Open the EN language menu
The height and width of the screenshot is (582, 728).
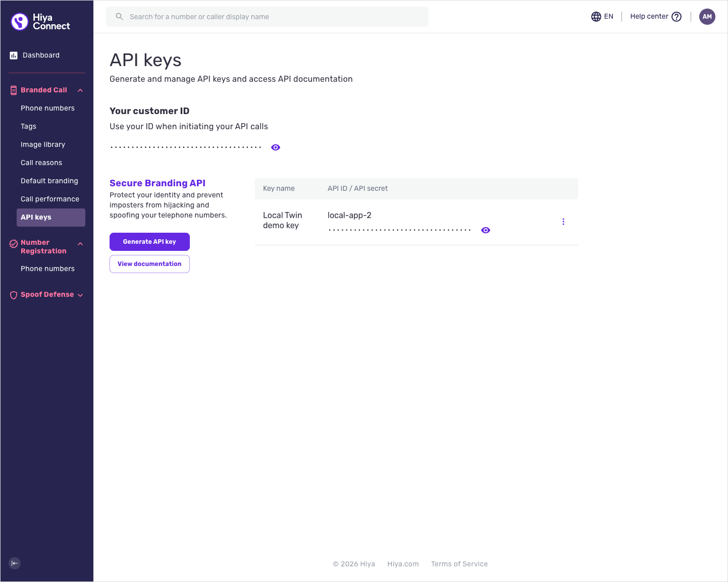coord(609,17)
